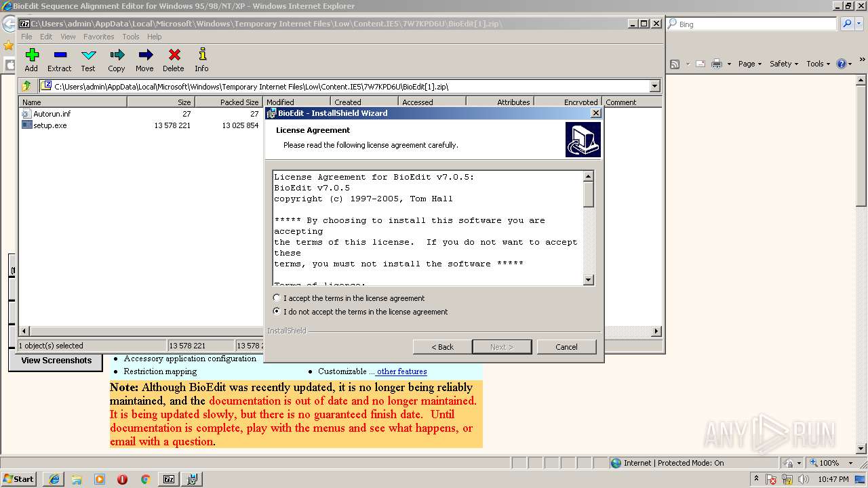868x488 pixels.
Task: Show hidden tray icons arrow
Action: click(756, 479)
